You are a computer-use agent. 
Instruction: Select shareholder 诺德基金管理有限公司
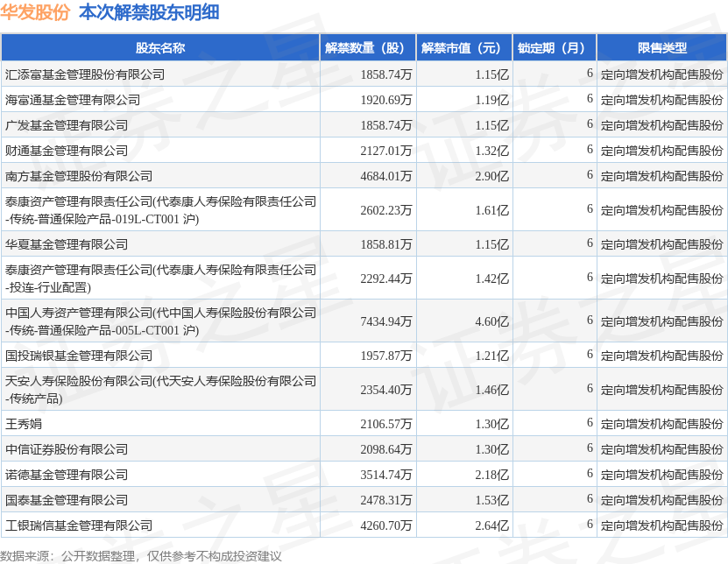tap(67, 475)
